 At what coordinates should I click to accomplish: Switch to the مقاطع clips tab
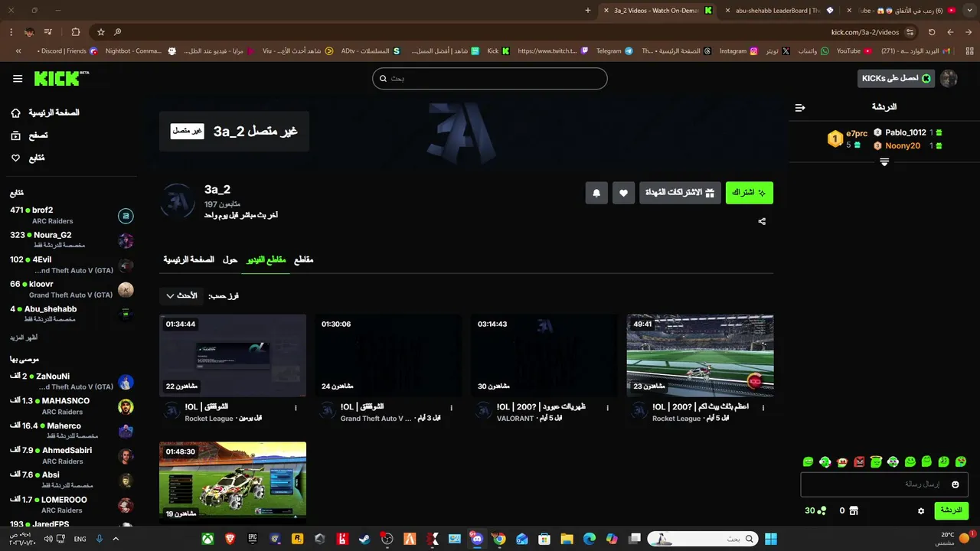[304, 260]
